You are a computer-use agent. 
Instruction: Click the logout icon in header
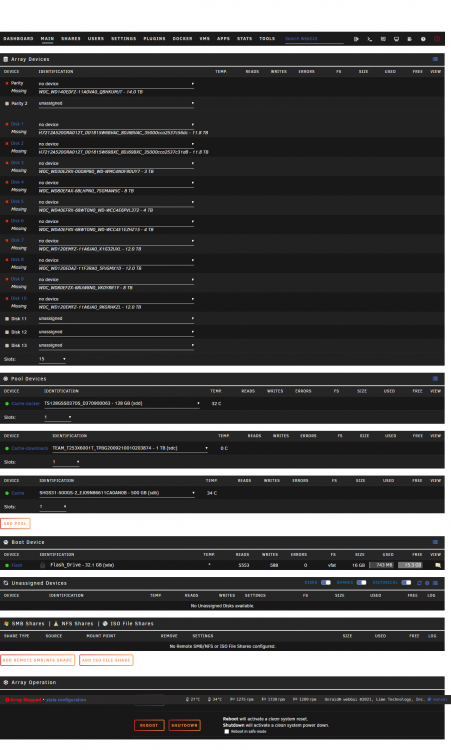point(356,39)
